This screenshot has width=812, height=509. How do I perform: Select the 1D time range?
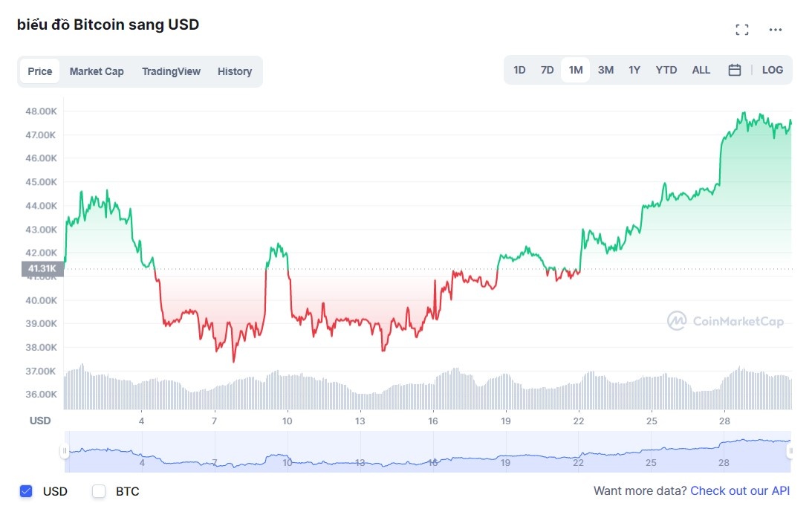point(519,69)
